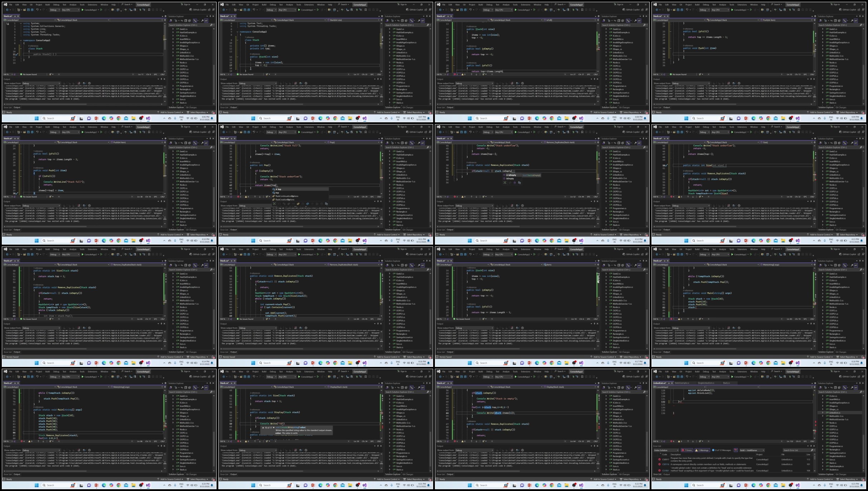Click the File Explorer taskbar icon in 6:11 PM frame

tap(350, 240)
